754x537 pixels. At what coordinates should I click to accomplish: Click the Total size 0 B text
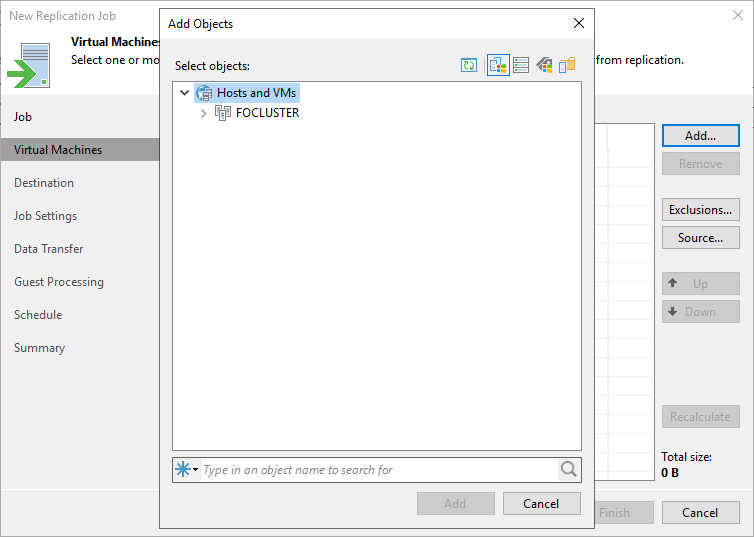(x=686, y=464)
